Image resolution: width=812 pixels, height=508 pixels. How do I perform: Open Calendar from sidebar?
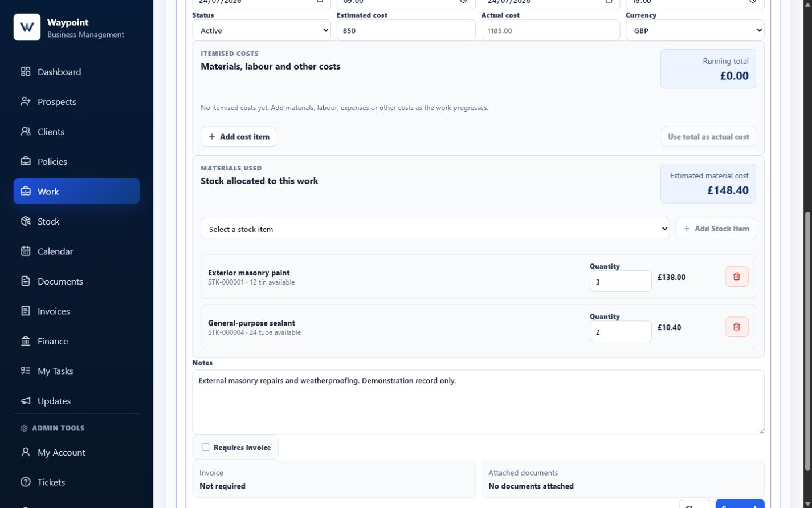76,251
